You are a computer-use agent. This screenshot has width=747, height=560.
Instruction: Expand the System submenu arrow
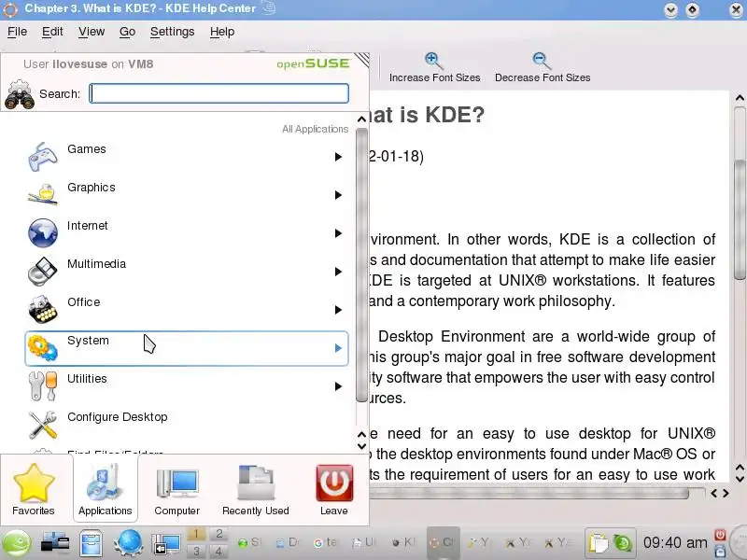338,348
